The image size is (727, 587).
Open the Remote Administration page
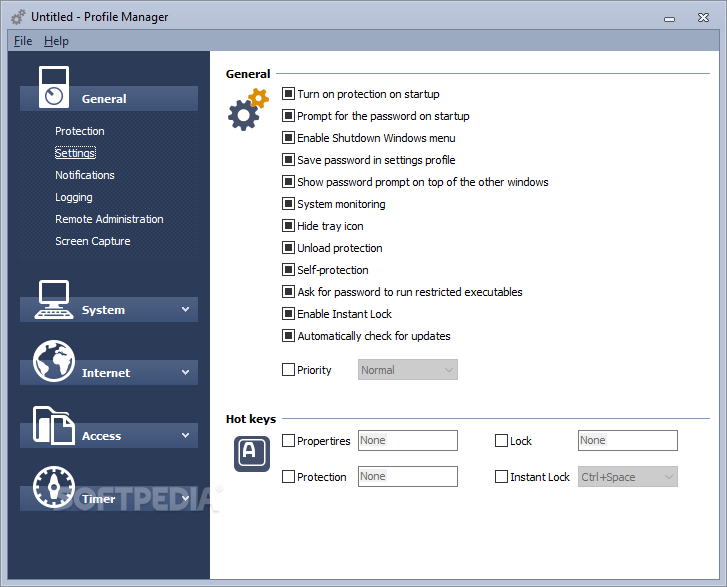tap(109, 219)
